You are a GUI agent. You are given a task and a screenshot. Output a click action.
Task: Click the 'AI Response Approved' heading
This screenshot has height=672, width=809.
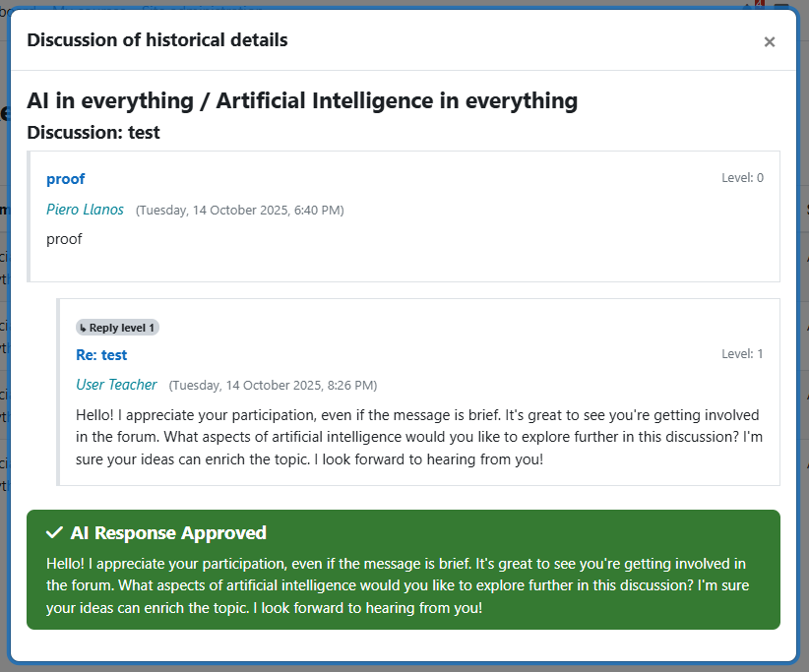pyautogui.click(x=168, y=532)
